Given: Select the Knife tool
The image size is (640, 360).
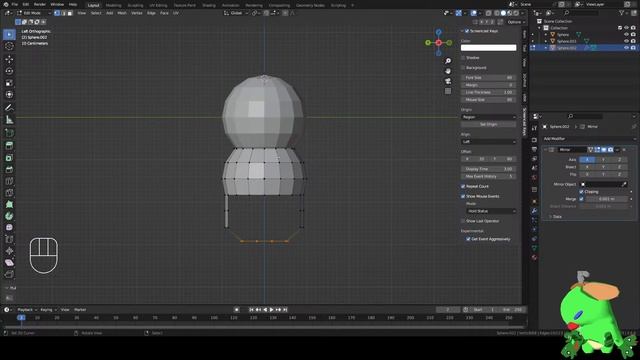Looking at the screenshot, I should [9, 193].
